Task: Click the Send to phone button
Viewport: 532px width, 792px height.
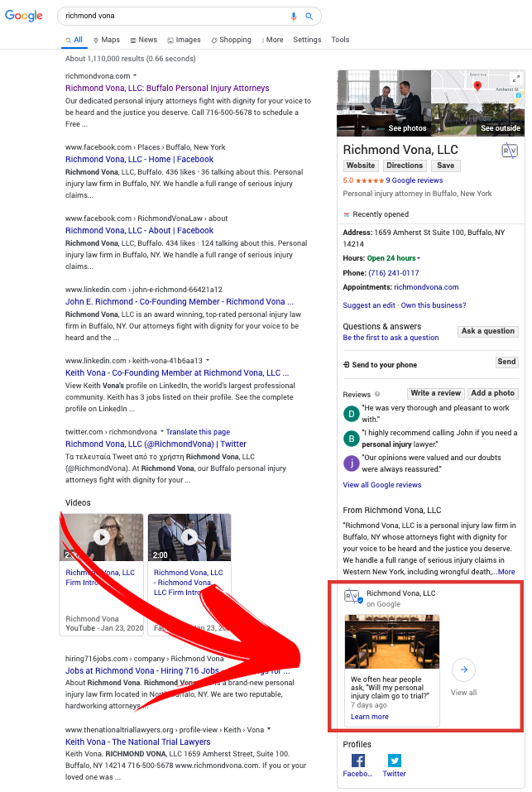Action: 506,362
